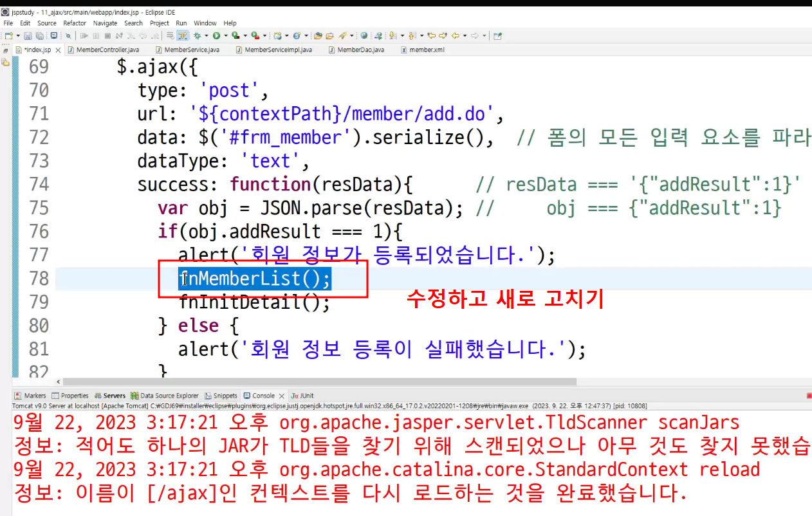Image resolution: width=812 pixels, height=516 pixels.
Task: Click the New file toolbar icon
Action: pyautogui.click(x=8, y=35)
